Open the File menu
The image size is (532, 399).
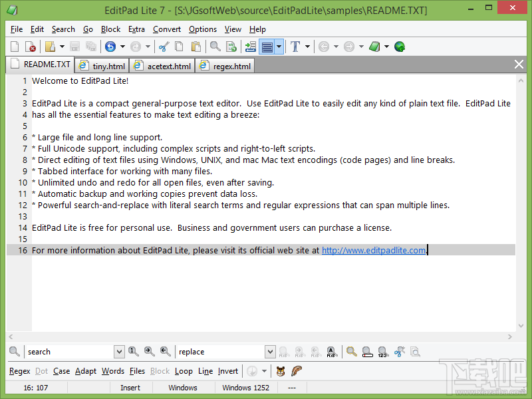pyautogui.click(x=16, y=29)
